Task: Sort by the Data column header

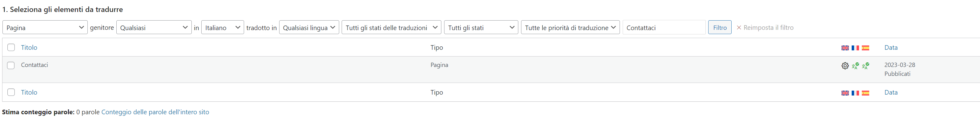Action: (891, 47)
